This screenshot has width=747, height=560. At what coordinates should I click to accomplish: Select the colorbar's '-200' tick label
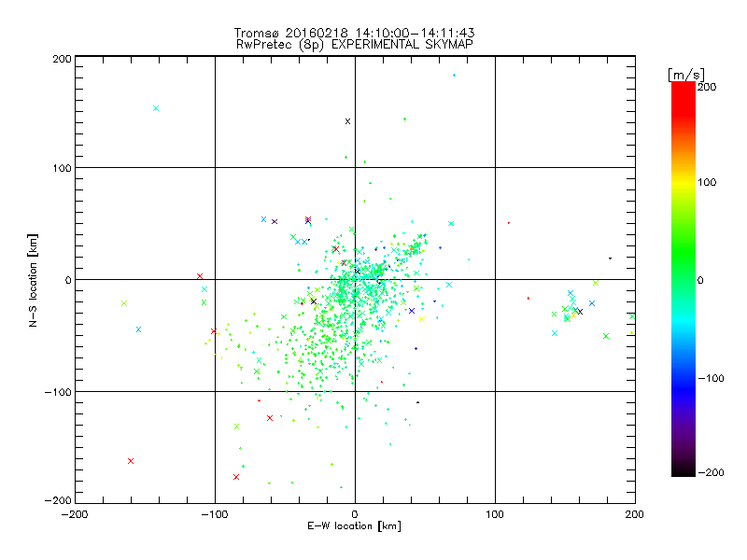(711, 472)
